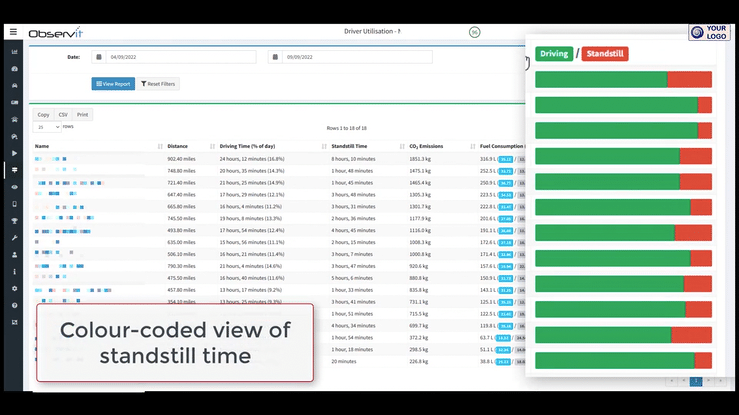739x415 pixels.
Task: Click the CSV export button
Action: click(63, 114)
